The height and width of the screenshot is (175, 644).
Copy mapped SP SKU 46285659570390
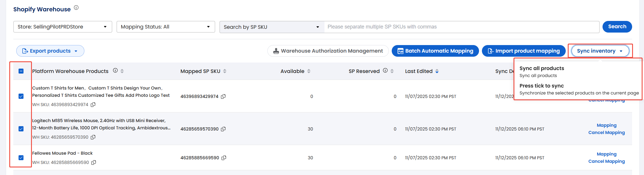pyautogui.click(x=223, y=129)
